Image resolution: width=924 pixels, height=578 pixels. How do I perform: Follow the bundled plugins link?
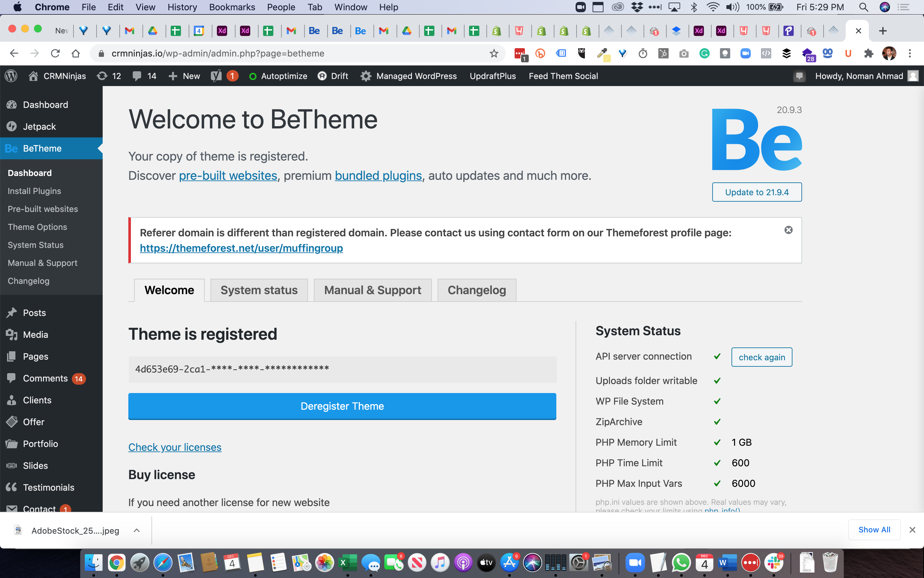[x=378, y=175]
